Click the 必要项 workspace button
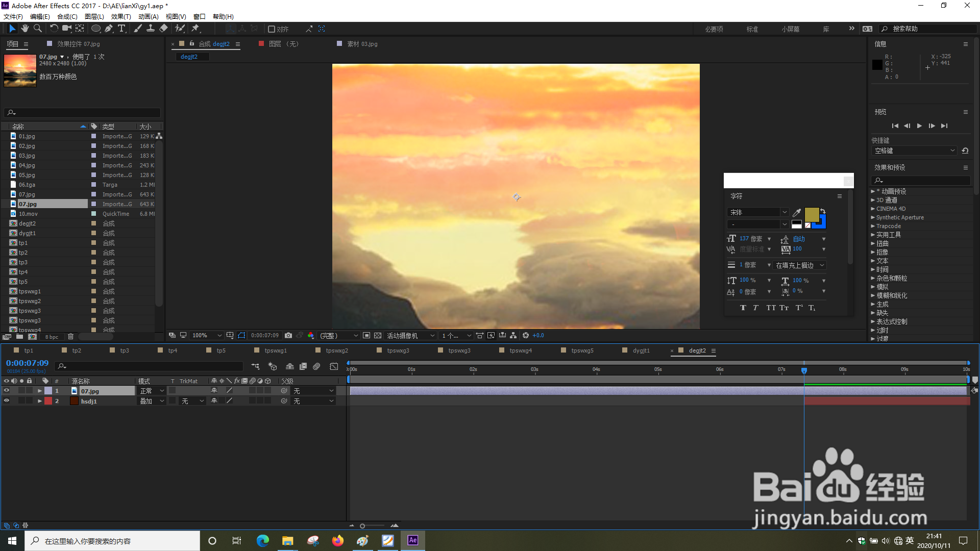Image resolution: width=980 pixels, height=551 pixels. pos(714,29)
